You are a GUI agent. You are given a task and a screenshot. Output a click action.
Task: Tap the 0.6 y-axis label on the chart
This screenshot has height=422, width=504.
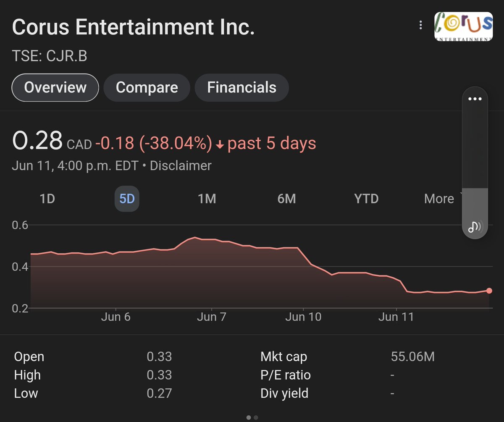[x=20, y=225]
